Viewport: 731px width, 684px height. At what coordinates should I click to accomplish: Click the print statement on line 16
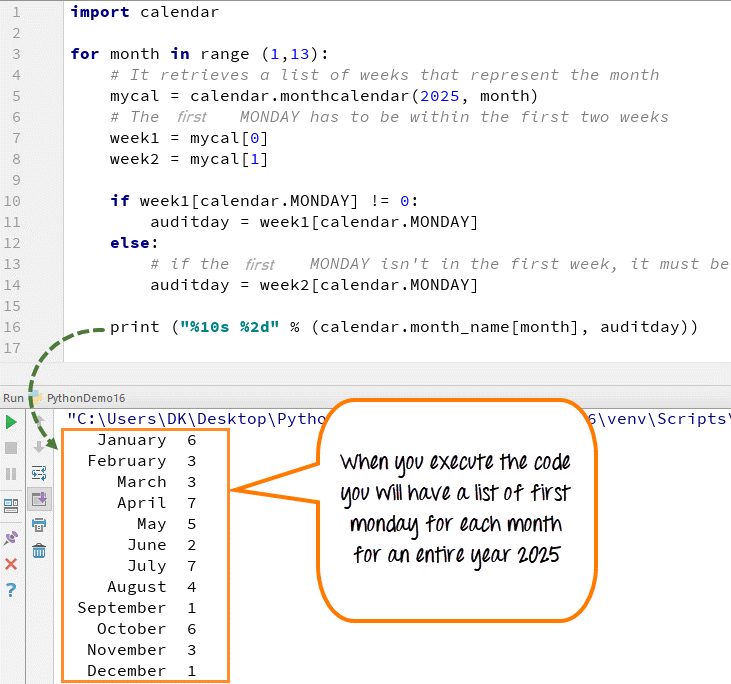(x=134, y=327)
